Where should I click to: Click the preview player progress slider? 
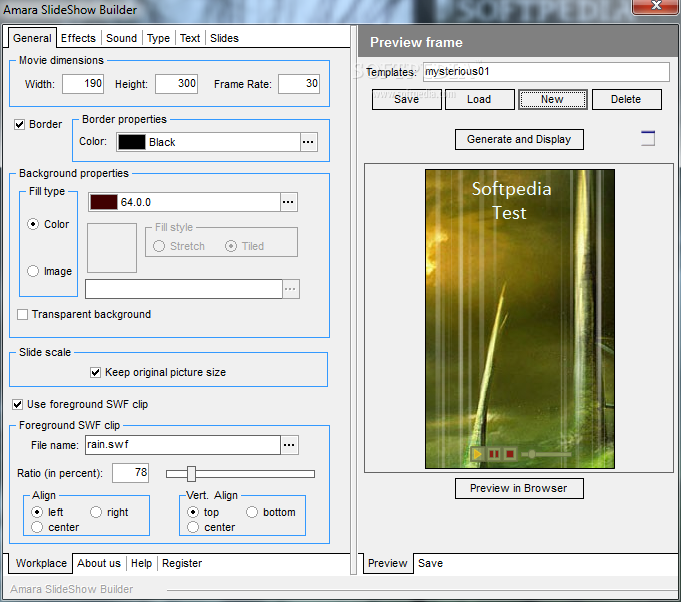tap(546, 454)
